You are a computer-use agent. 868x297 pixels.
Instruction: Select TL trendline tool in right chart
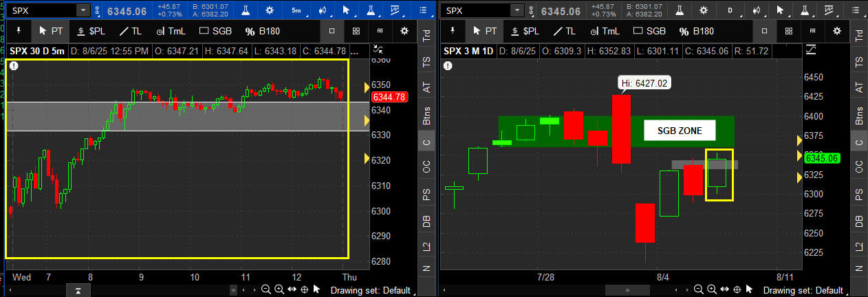pos(564,31)
